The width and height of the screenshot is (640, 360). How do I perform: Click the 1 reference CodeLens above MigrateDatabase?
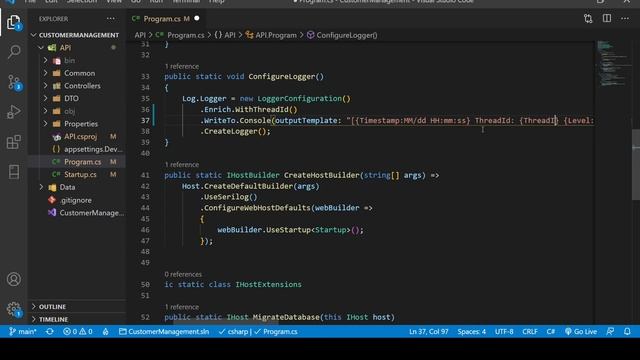point(182,307)
